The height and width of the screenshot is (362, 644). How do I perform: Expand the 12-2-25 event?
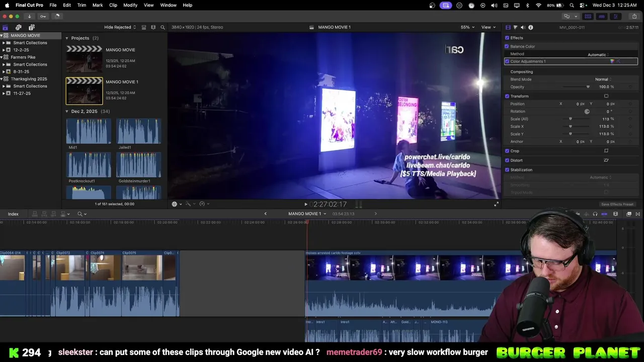click(4, 50)
